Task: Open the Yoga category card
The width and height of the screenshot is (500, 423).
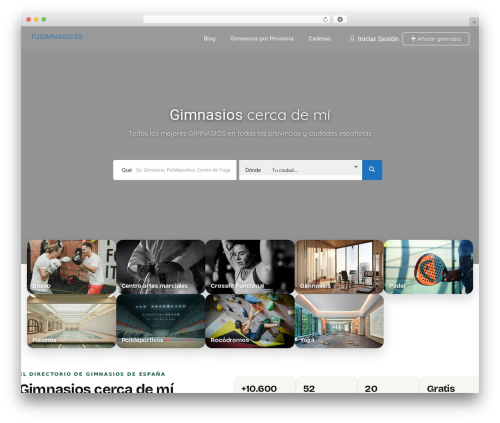Action: pos(339,321)
